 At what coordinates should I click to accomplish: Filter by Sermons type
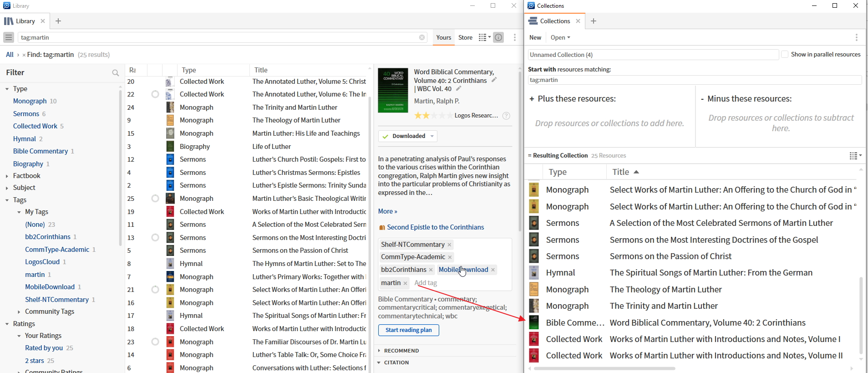(x=26, y=114)
